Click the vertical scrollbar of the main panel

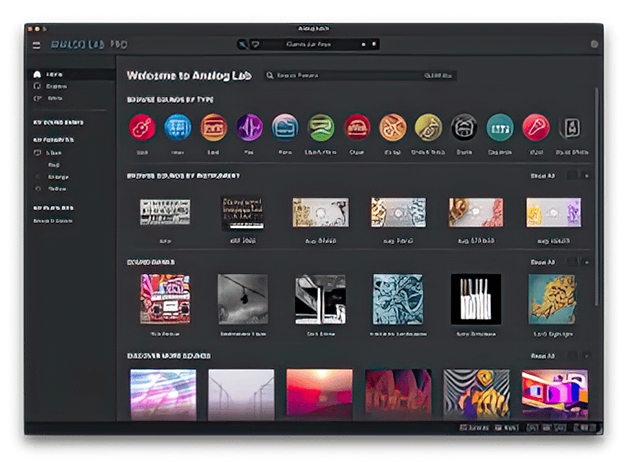coord(597,197)
